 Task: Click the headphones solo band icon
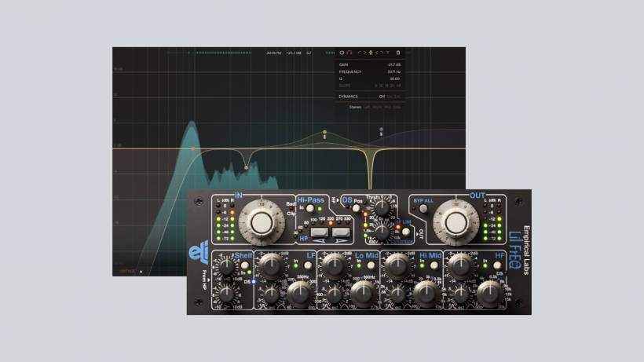(349, 53)
